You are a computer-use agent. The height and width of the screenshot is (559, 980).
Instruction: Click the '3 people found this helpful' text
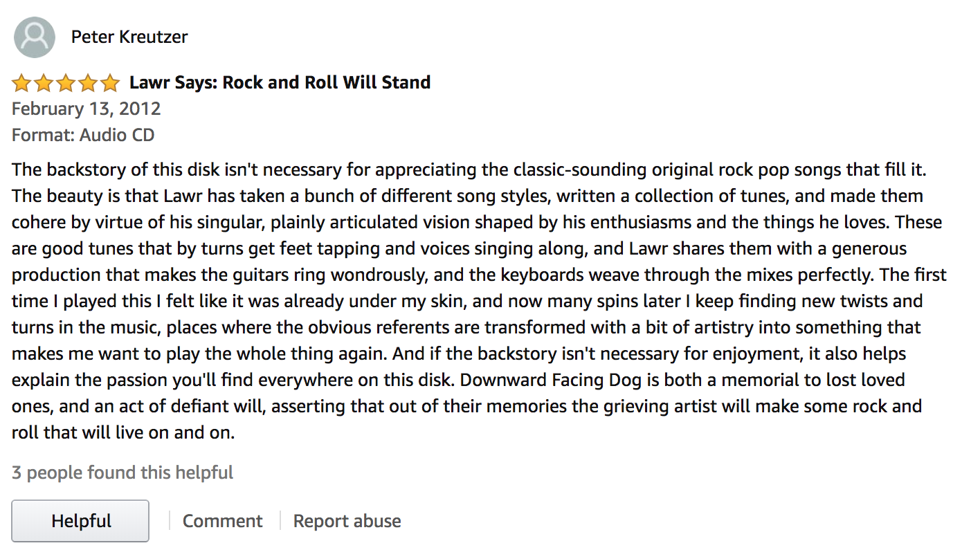122,473
